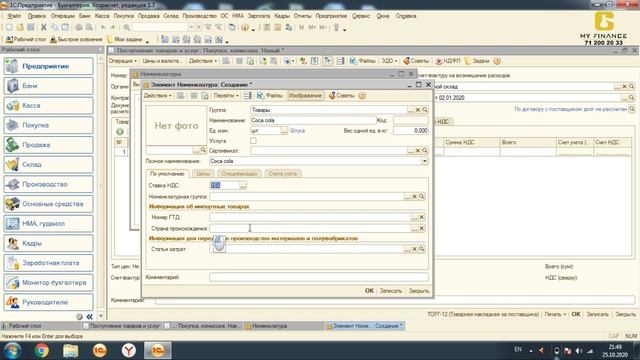
Task: Click the Комментарий field in item dialog
Action: [319, 277]
